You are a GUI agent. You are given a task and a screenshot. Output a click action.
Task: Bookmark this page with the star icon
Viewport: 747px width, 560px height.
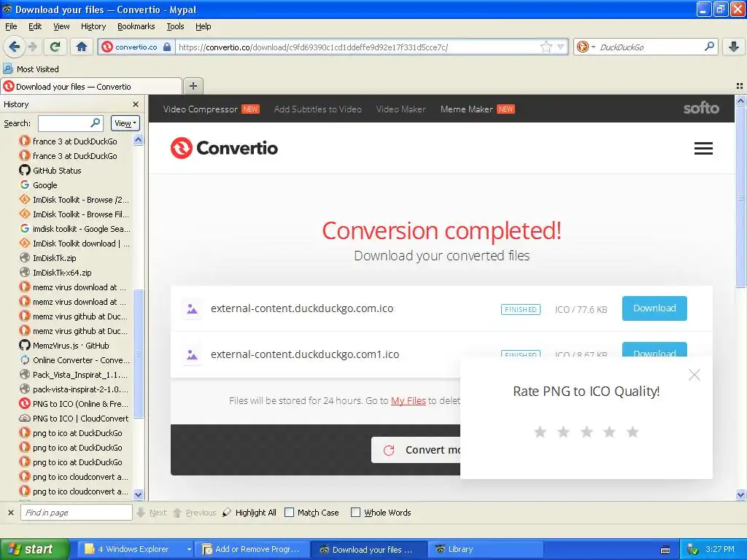[546, 47]
